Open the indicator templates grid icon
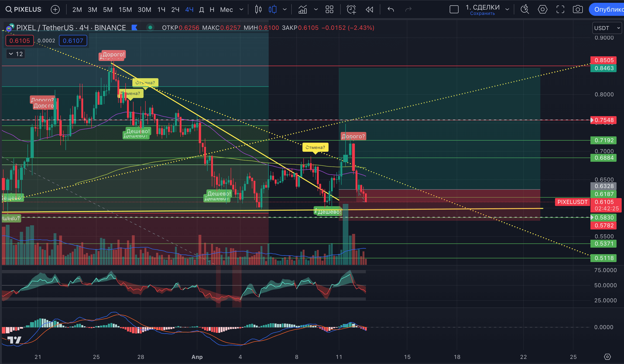 tap(329, 10)
